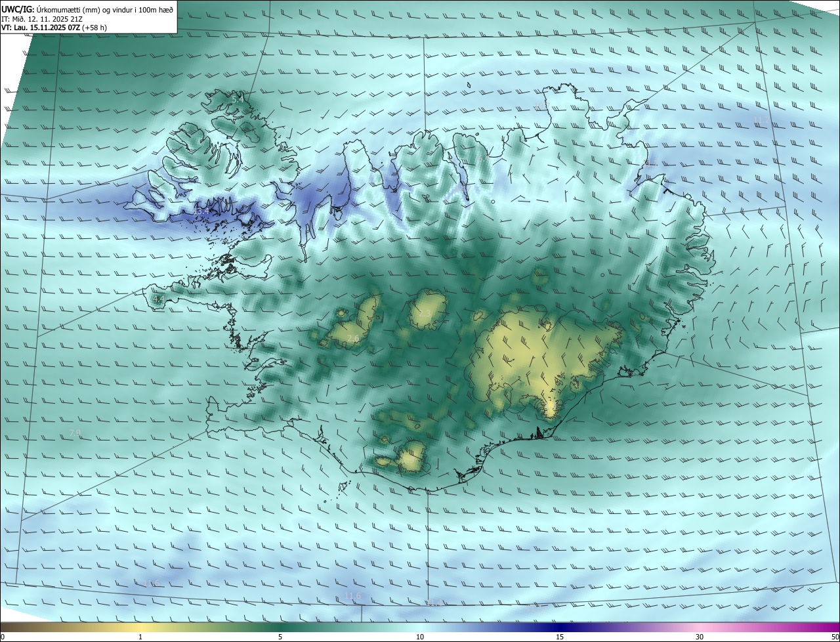Click the 13.4 value in the dark blue band
Viewport: 840px width, 642px height.
pyautogui.click(x=201, y=211)
